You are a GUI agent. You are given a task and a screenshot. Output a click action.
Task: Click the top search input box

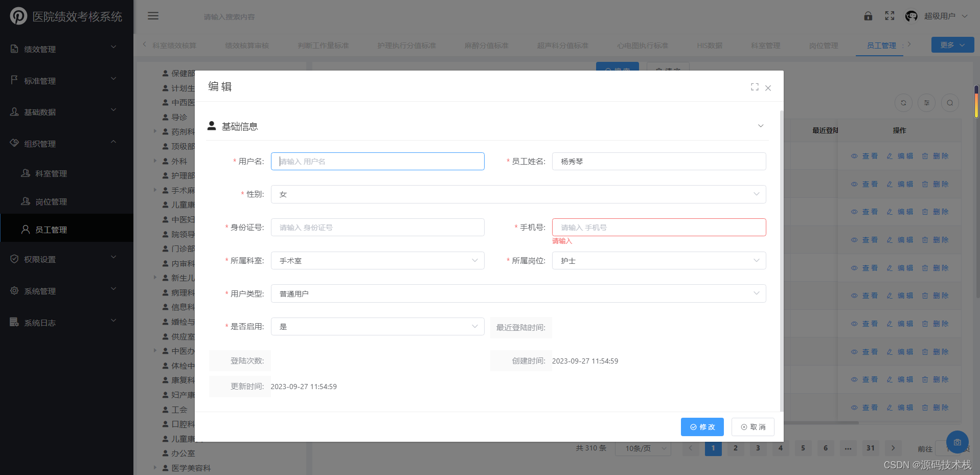click(x=229, y=17)
